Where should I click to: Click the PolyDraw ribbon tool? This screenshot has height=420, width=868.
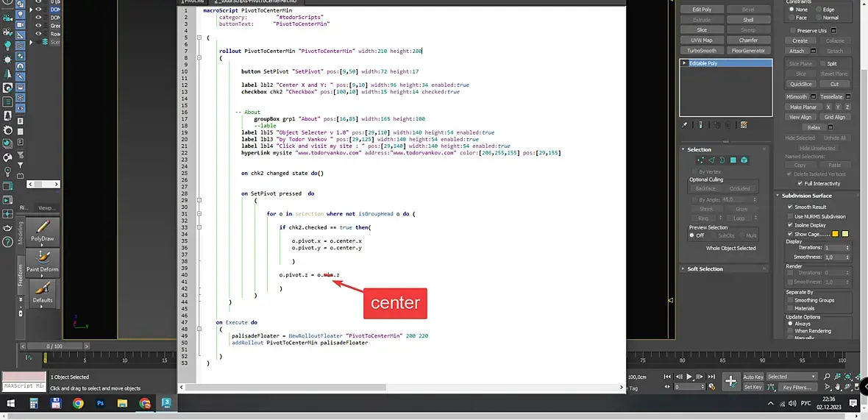click(x=43, y=232)
